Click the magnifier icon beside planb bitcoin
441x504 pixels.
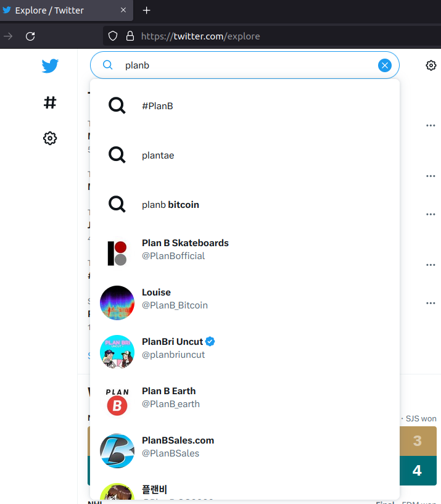[117, 204]
